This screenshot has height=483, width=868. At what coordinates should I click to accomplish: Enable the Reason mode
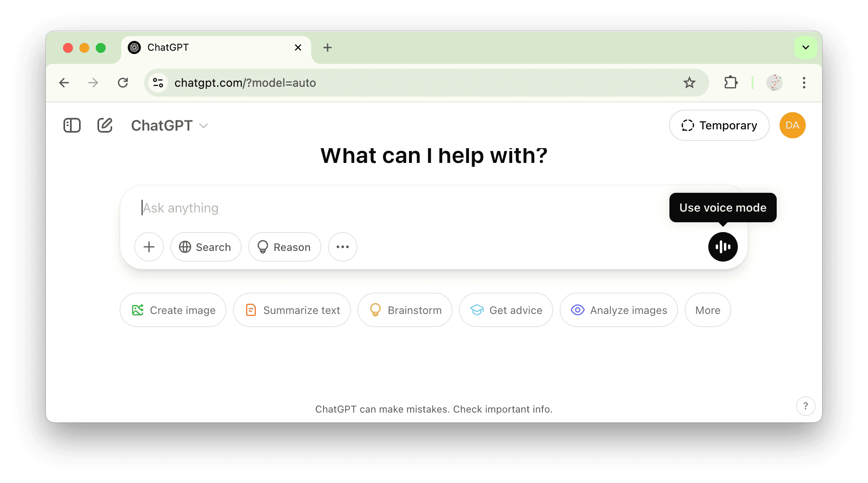tap(285, 247)
